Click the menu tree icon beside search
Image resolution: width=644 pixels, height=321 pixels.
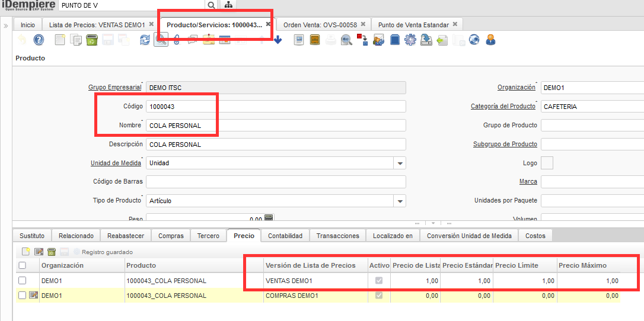(x=228, y=5)
